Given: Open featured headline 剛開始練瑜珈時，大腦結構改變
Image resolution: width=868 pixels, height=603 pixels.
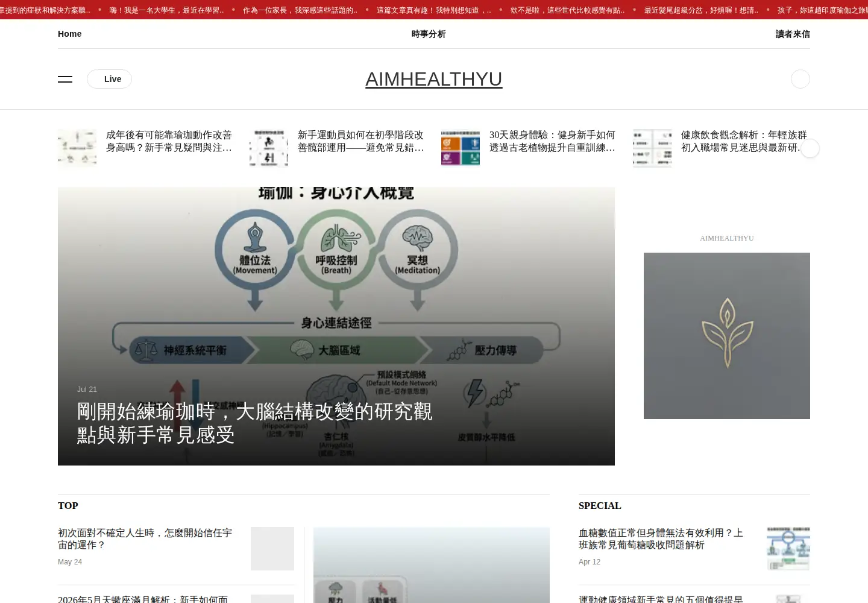Looking at the screenshot, I should [254, 423].
